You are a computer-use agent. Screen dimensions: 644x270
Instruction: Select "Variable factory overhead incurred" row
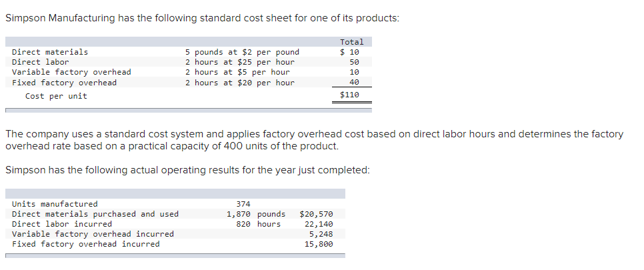pos(93,234)
